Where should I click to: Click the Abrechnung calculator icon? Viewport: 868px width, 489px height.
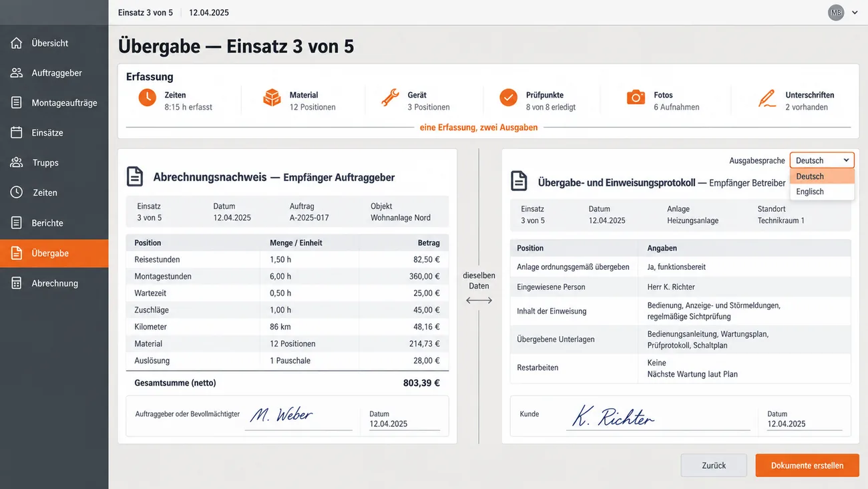point(17,283)
